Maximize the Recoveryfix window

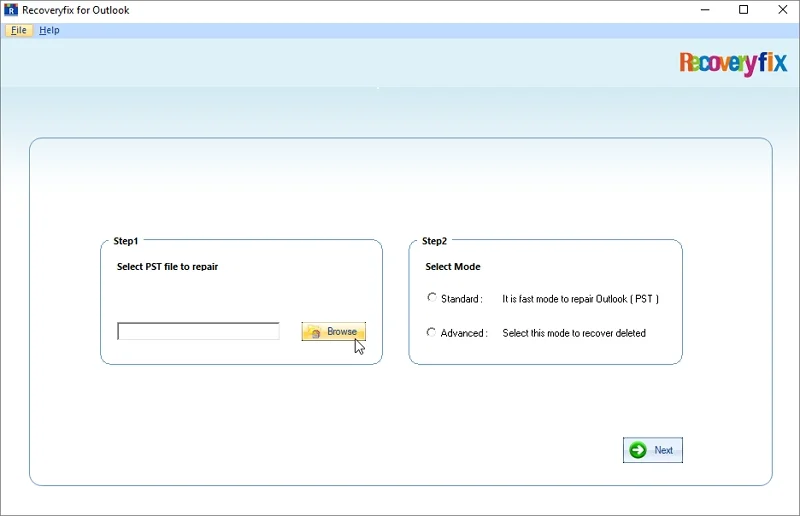point(743,10)
